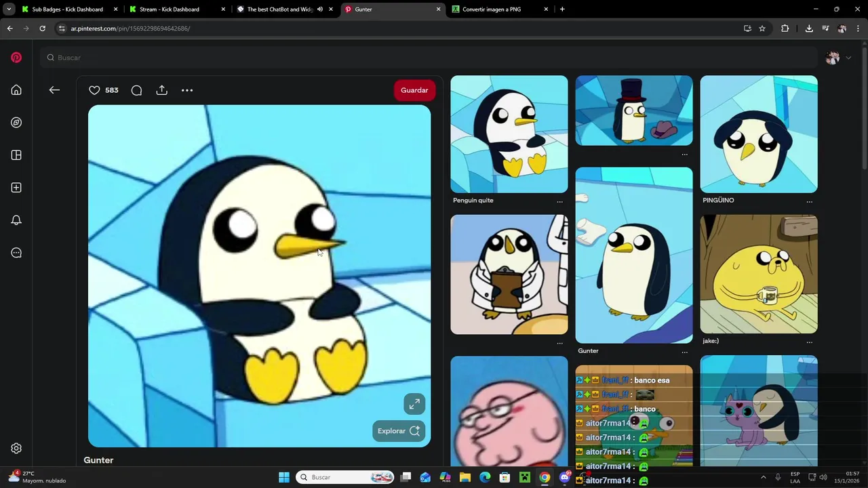Open the PINGÜINO pin thumbnail

coord(759,134)
